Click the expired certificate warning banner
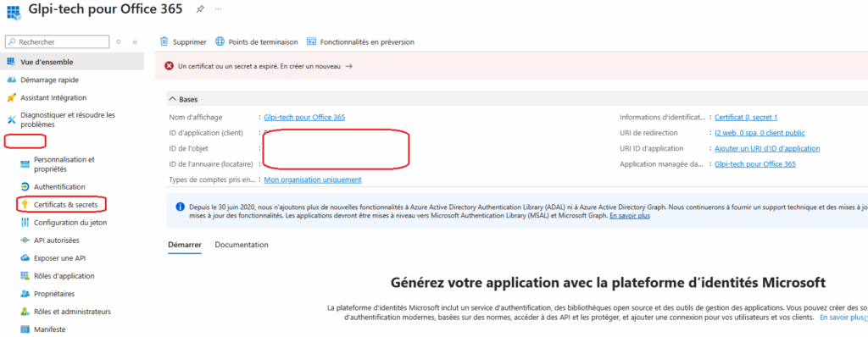 [511, 66]
